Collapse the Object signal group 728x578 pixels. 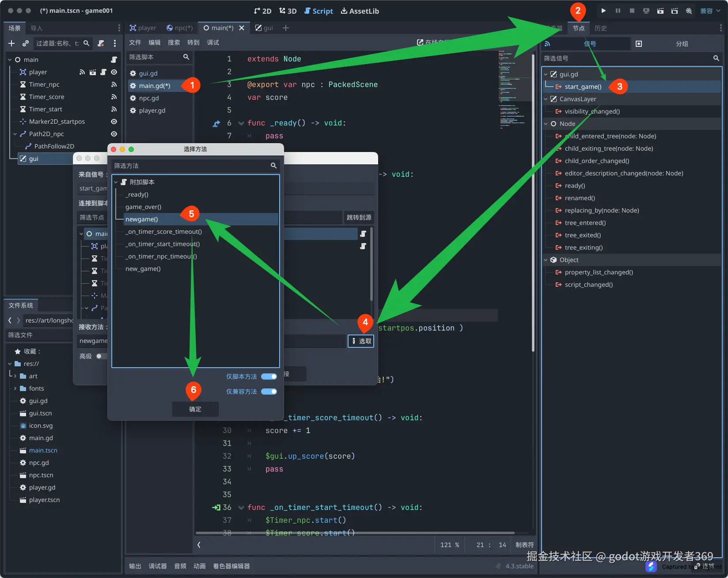[546, 260]
